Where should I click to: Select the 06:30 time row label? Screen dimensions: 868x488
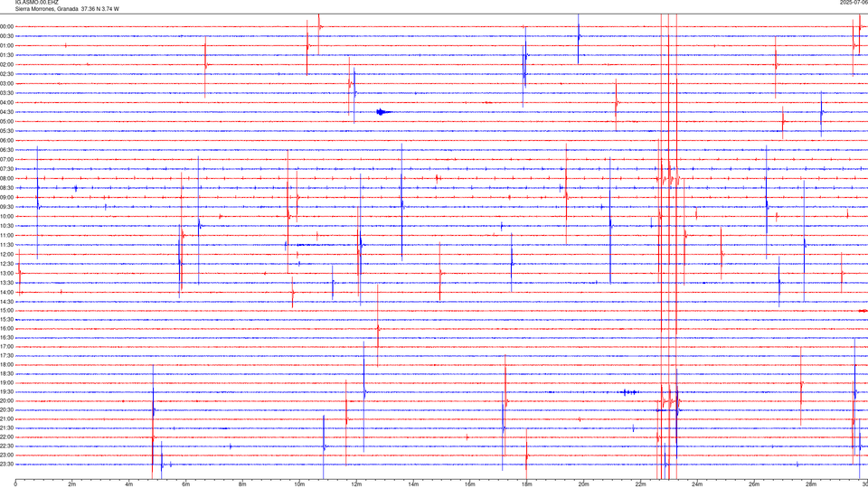click(7, 150)
